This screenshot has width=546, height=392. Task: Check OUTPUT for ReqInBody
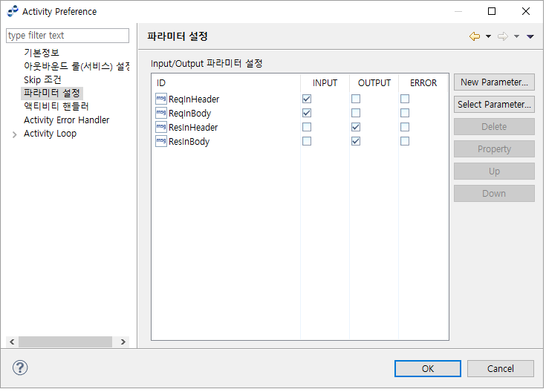coord(356,113)
